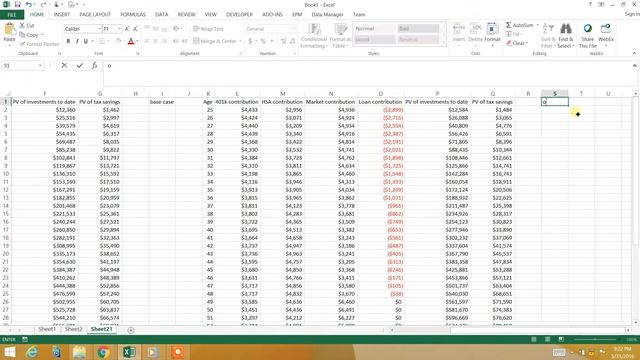Screen dimensions: 640x360
Task: Open the font color dropdown arrow
Action: (x=137, y=41)
